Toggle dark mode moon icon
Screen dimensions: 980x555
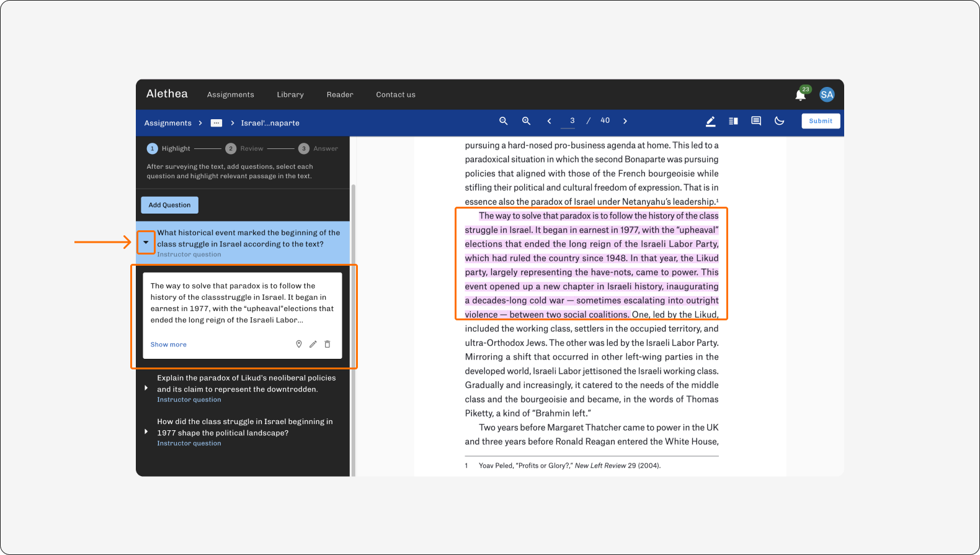[x=780, y=121]
